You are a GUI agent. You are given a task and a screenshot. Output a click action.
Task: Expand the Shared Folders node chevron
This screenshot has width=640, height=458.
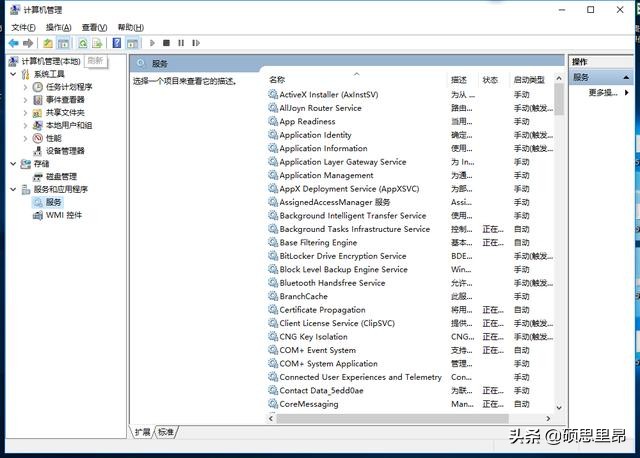point(25,113)
